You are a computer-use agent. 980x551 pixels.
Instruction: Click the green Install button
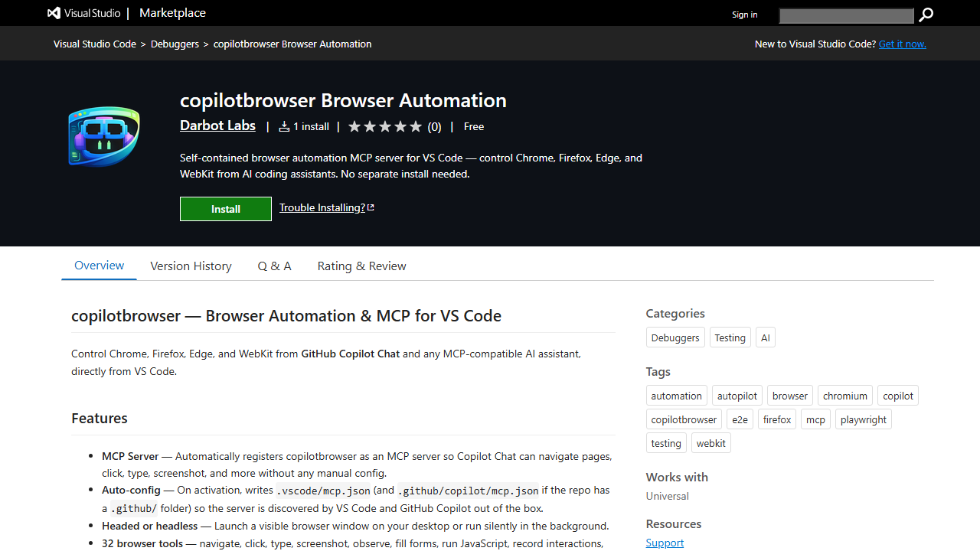point(226,209)
